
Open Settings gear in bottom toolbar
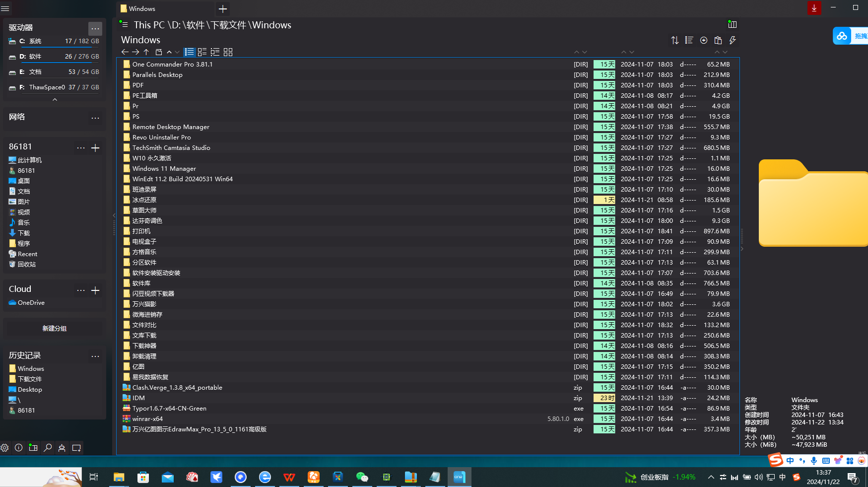[x=4, y=448]
